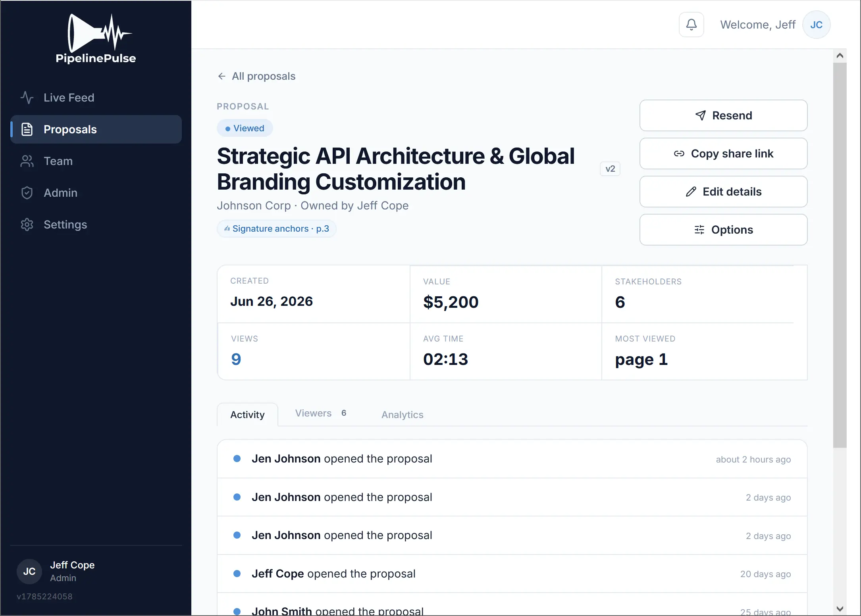The width and height of the screenshot is (861, 616).
Task: Click the Created date Jun 26, 2026
Action: pyautogui.click(x=272, y=301)
